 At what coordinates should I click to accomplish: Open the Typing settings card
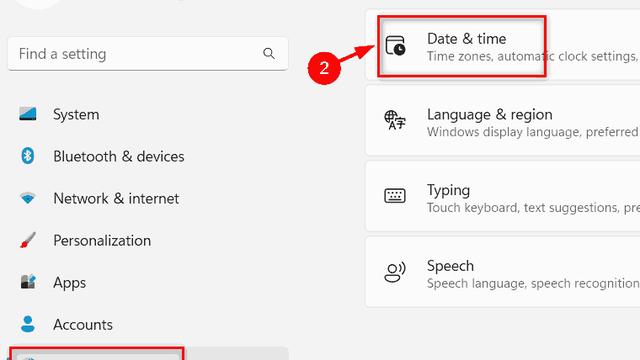pos(503,196)
